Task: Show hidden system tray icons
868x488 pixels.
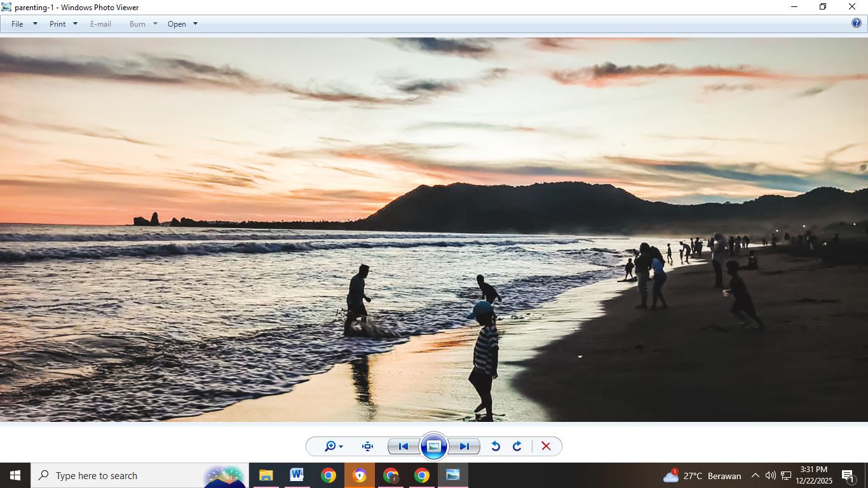Action: coord(755,475)
